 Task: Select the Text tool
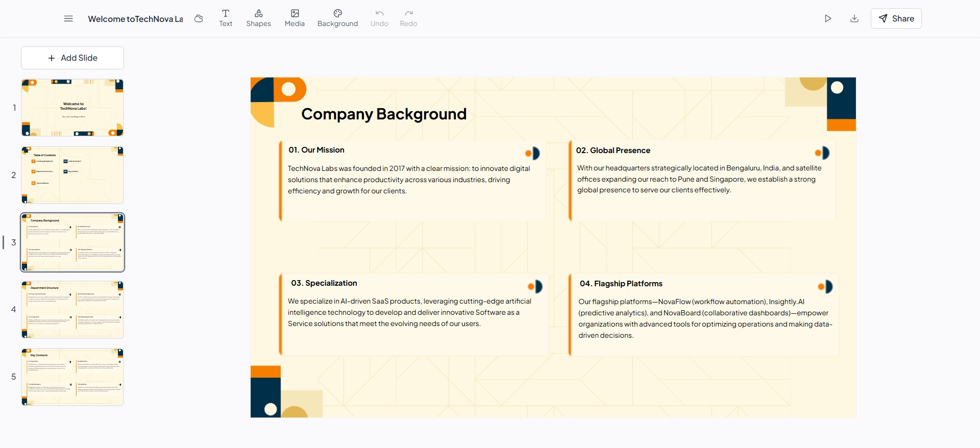(x=226, y=18)
